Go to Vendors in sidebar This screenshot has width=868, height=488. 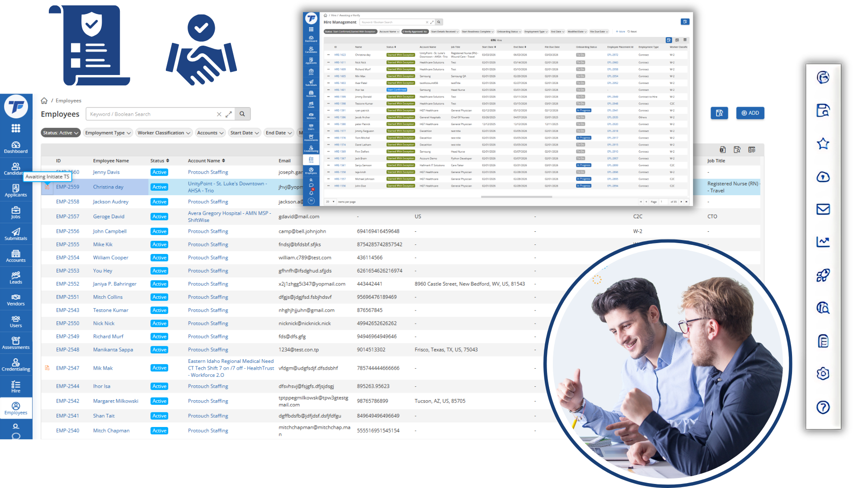[x=16, y=300]
